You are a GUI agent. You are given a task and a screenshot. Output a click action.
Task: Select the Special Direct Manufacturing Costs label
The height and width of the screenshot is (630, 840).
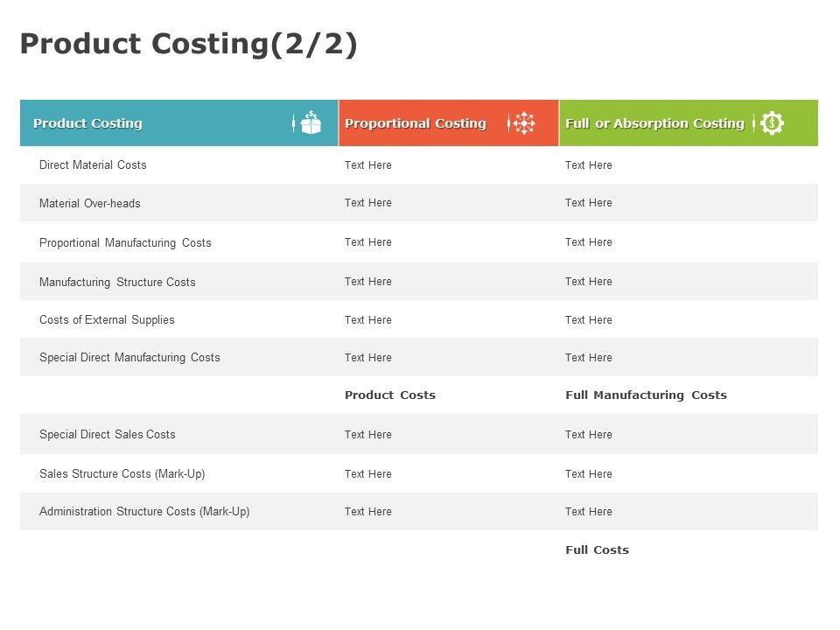pos(129,357)
